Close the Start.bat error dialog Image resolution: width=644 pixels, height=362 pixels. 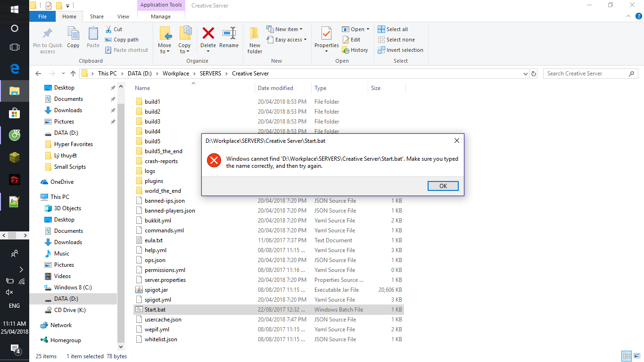[456, 140]
